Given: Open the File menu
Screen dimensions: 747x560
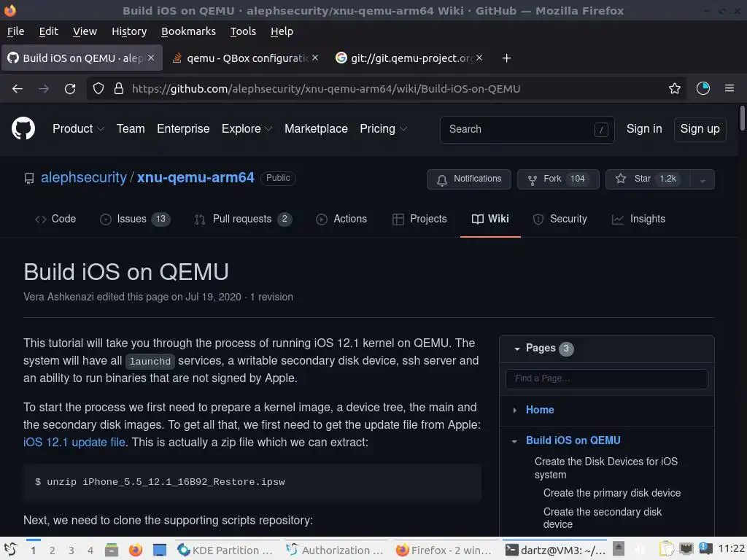Looking at the screenshot, I should coord(16,31).
